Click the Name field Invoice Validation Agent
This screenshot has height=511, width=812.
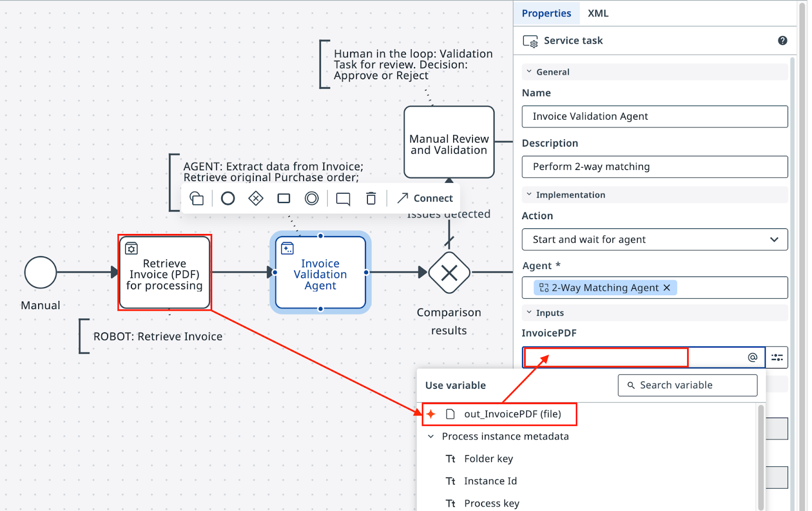(x=655, y=117)
